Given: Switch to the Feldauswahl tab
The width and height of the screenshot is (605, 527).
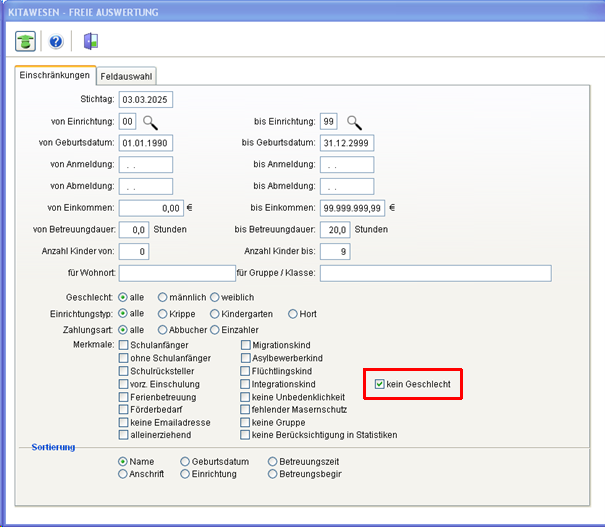Looking at the screenshot, I should 126,76.
